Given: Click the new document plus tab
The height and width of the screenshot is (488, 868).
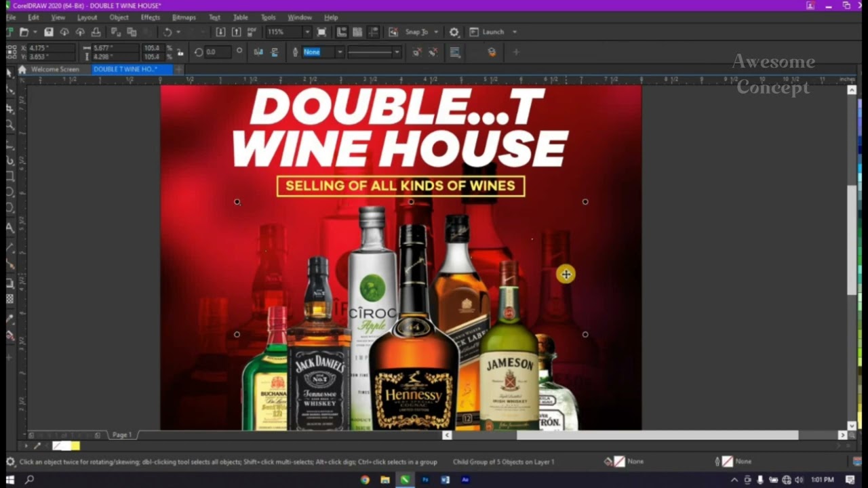Looking at the screenshot, I should (179, 69).
